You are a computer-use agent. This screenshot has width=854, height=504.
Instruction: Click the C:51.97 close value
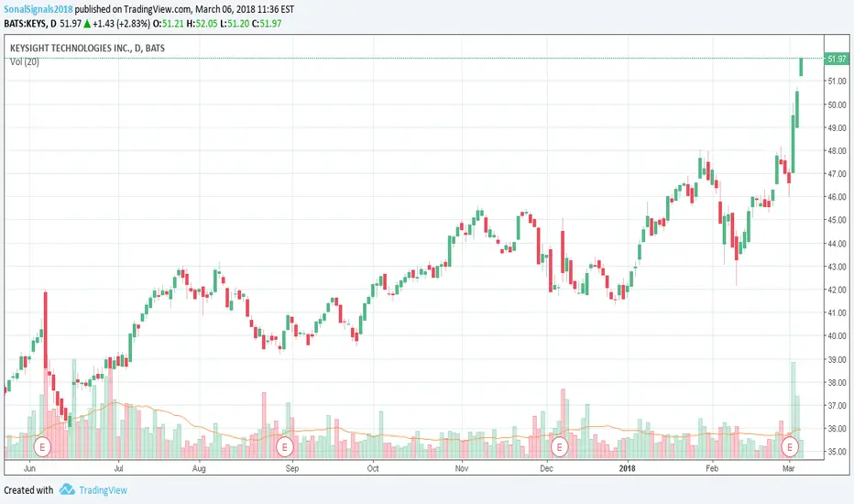tap(267, 24)
